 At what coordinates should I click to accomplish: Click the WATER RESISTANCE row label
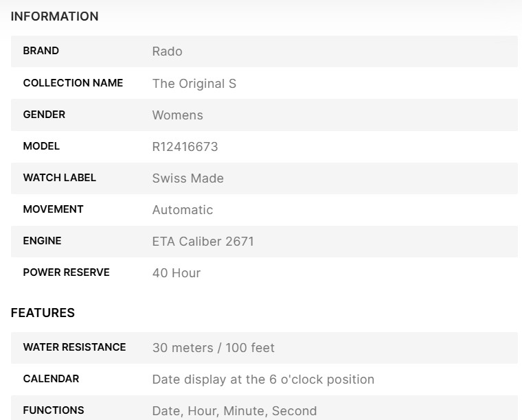74,347
